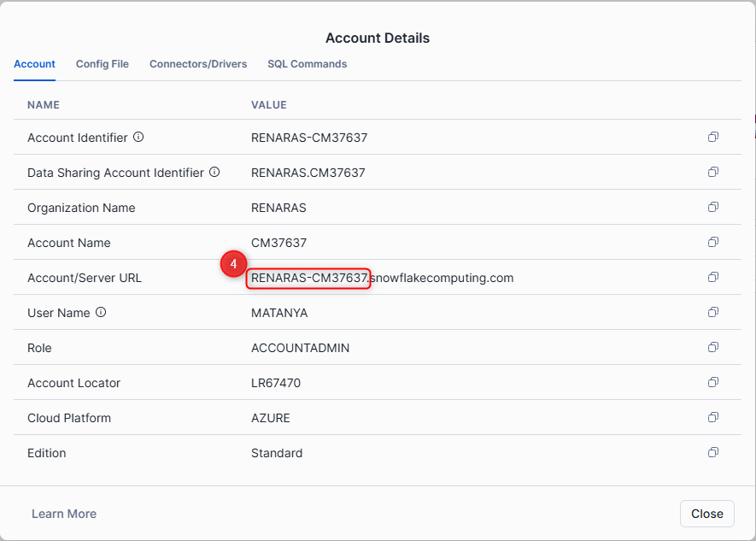Click the Account Identifier row label
Screen dimensions: 756x541
[x=78, y=138]
